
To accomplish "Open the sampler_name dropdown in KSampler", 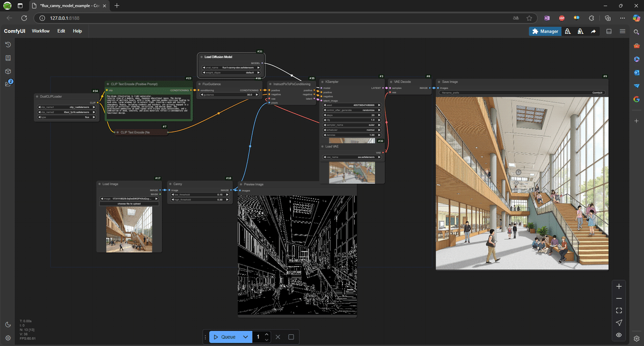I will [352, 125].
